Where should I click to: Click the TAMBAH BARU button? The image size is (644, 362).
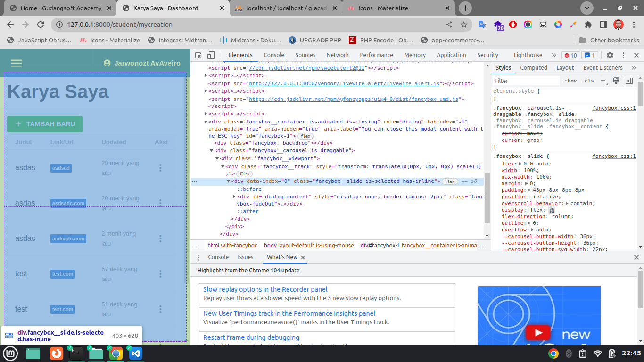[44, 124]
